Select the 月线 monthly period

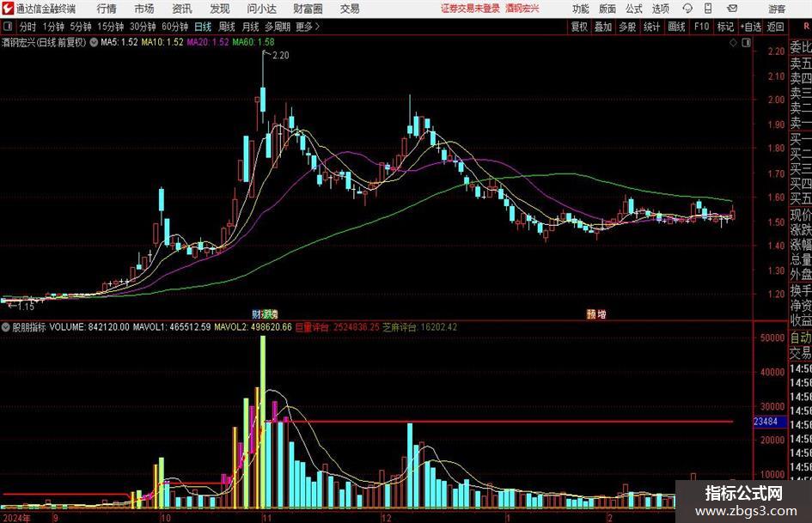[x=251, y=27]
